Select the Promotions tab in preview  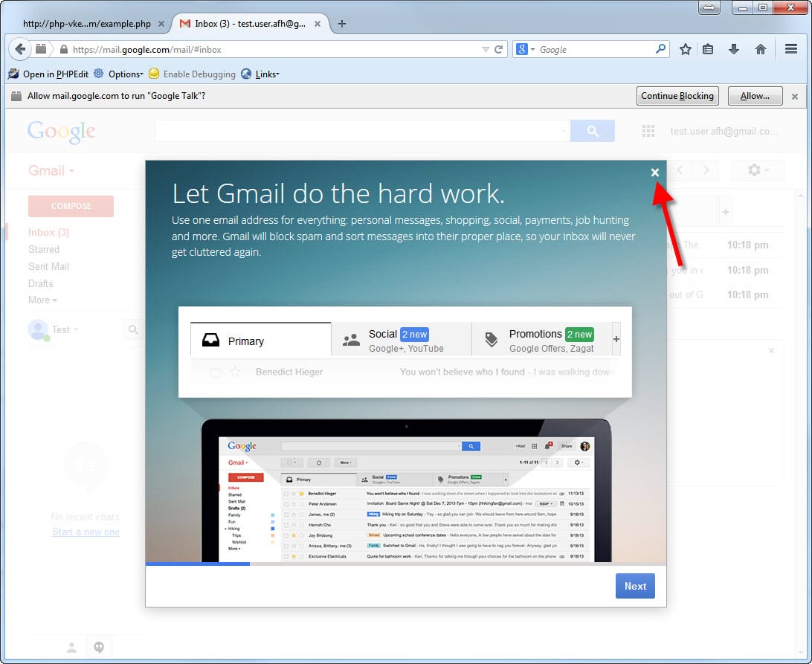coord(541,341)
